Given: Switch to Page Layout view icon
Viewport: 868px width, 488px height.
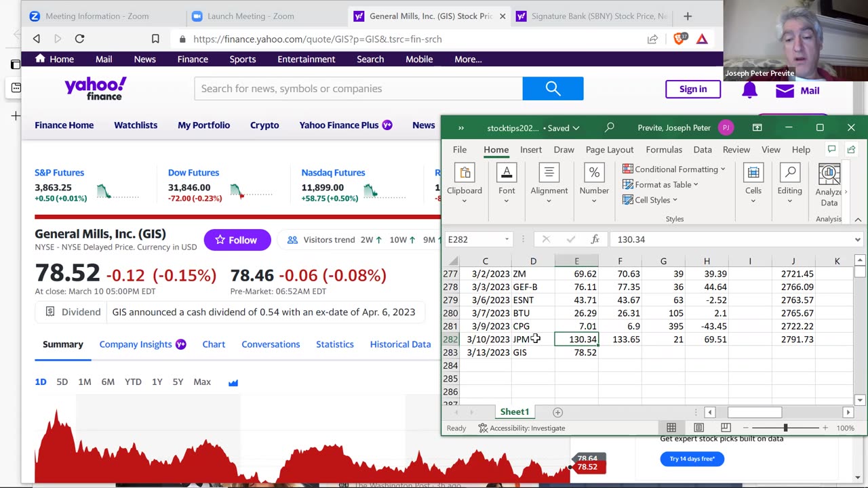Looking at the screenshot, I should tap(698, 428).
